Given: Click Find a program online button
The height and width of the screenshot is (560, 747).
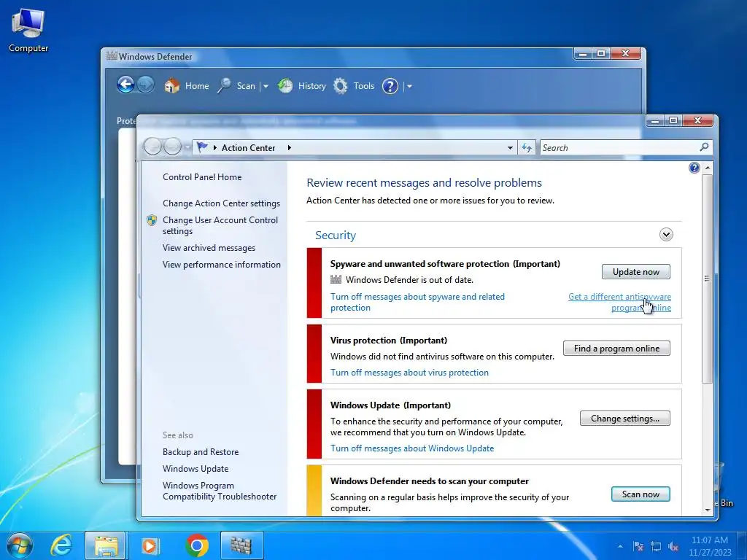Looking at the screenshot, I should [x=616, y=349].
